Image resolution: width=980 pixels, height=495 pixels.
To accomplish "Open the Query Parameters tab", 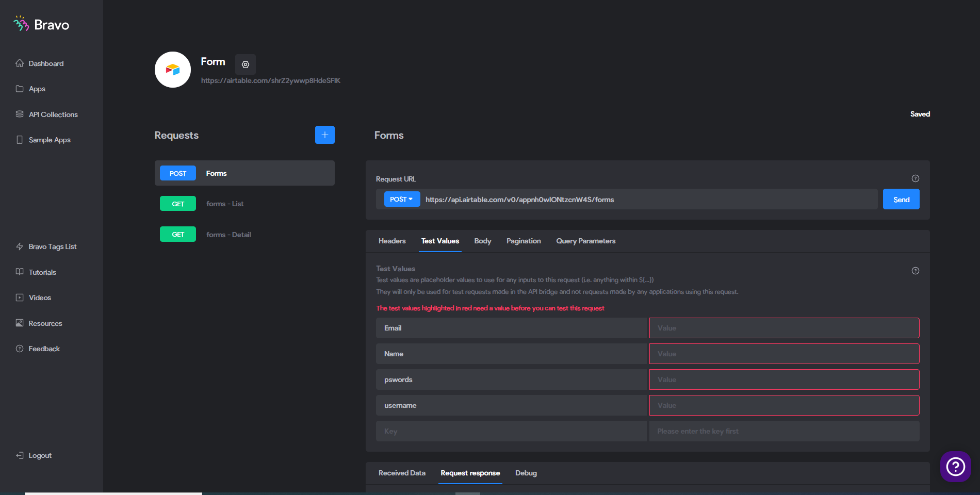I will 586,241.
